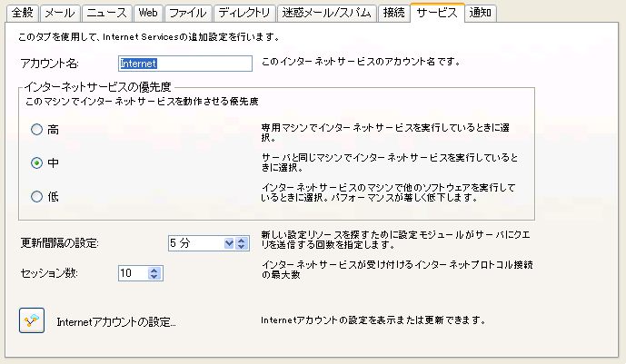Click the 更新間隔の設定 value field showing 5 分

[x=194, y=243]
